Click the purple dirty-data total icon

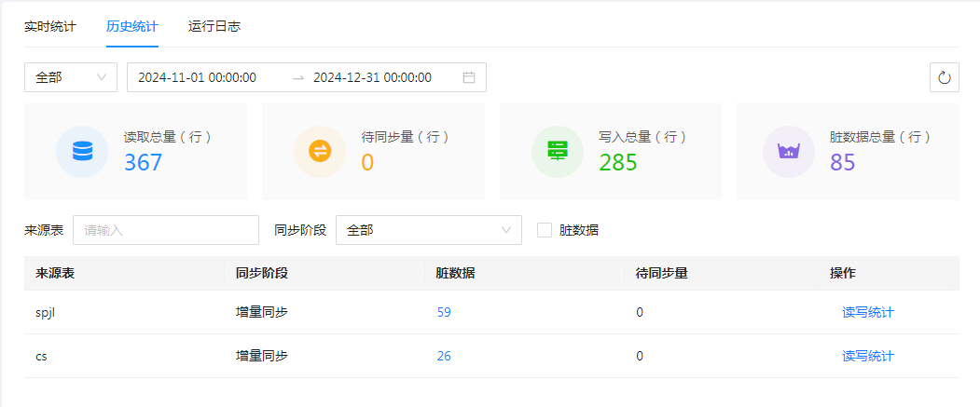pyautogui.click(x=789, y=151)
